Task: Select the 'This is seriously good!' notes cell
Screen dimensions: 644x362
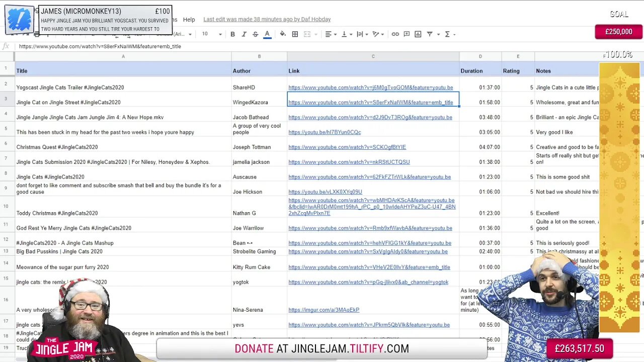Action: (x=567, y=240)
